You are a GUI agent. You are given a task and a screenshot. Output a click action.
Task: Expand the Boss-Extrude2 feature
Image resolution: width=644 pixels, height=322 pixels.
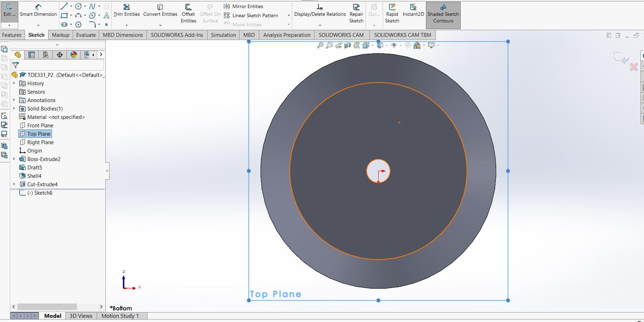(14, 159)
